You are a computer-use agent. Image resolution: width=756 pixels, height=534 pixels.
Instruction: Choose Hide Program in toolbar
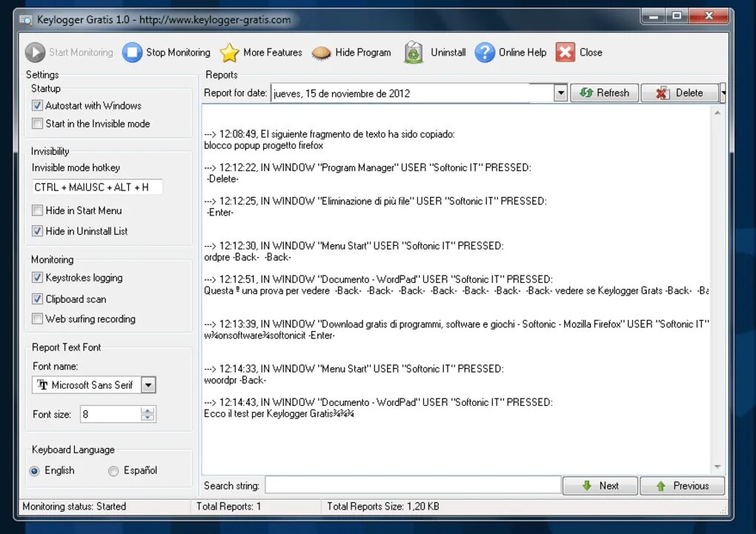click(362, 52)
